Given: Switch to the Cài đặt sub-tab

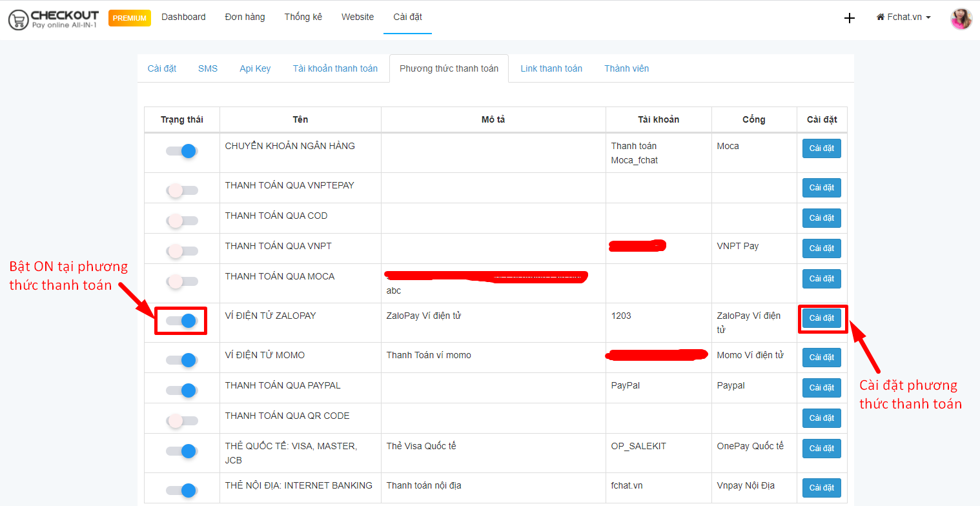Looking at the screenshot, I should click(162, 68).
